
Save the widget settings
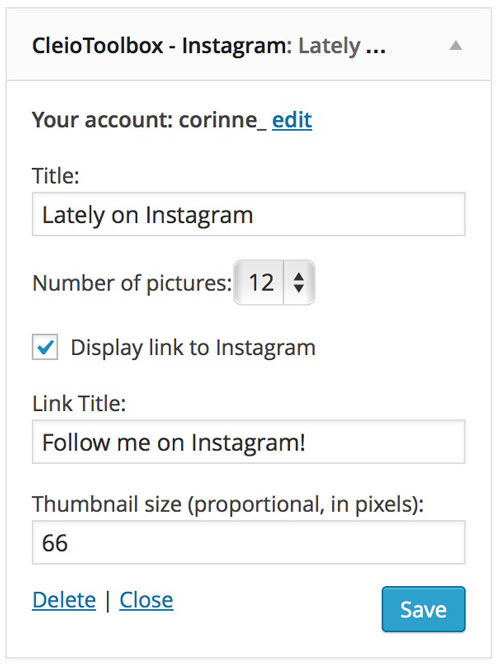point(423,609)
